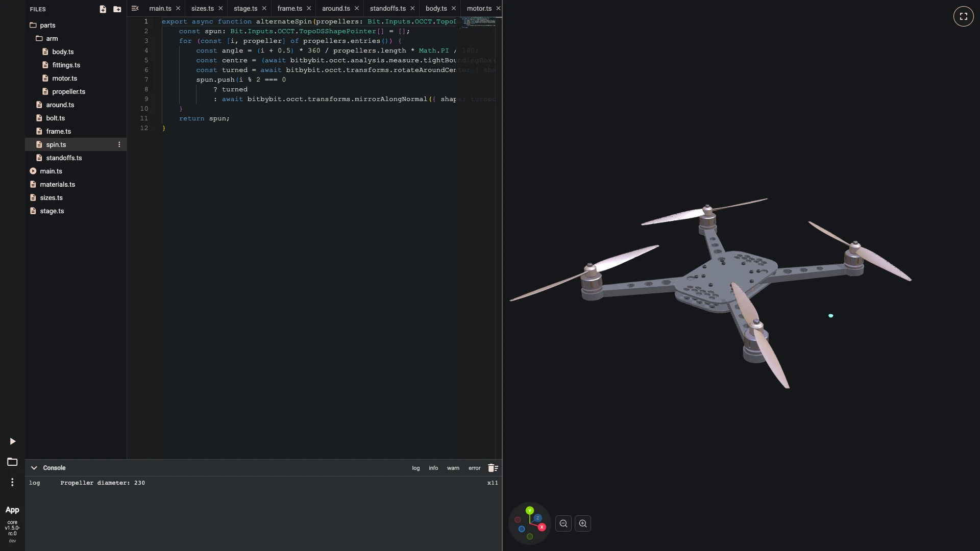Switch to the motor.ts tab
Viewport: 980px width, 551px height.
[479, 9]
